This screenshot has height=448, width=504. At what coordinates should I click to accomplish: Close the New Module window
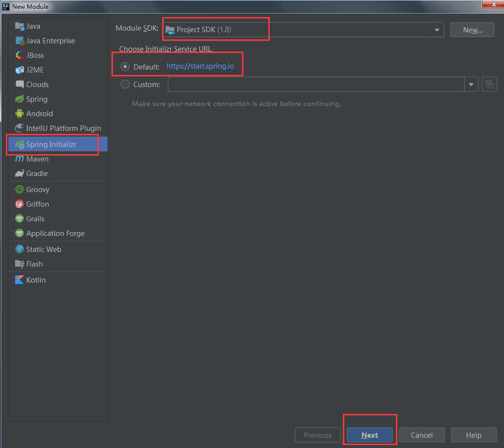click(x=493, y=4)
